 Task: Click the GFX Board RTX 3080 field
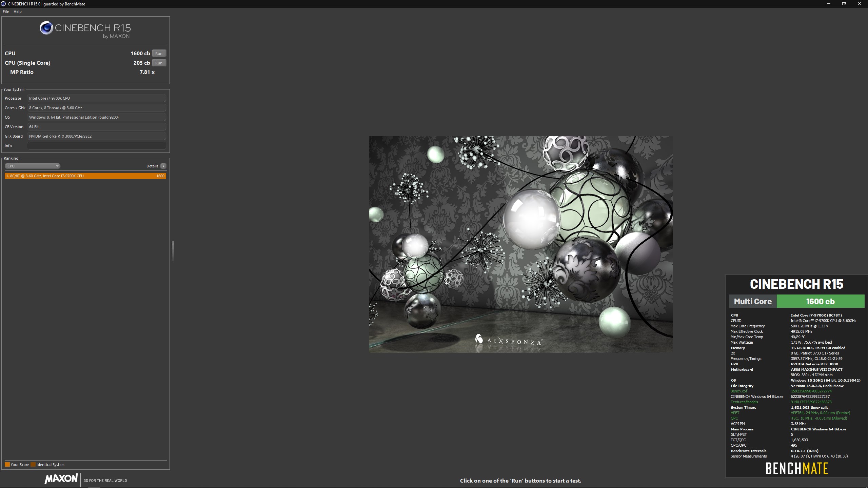97,136
